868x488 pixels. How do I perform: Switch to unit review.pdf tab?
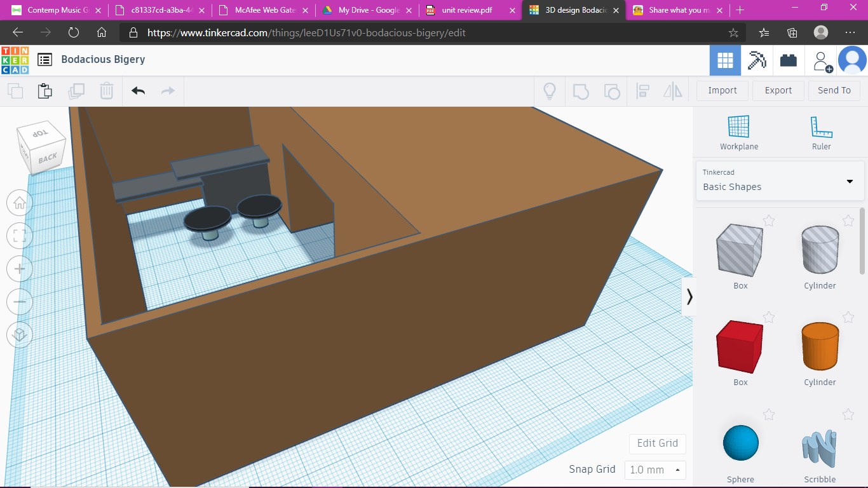[x=470, y=10]
